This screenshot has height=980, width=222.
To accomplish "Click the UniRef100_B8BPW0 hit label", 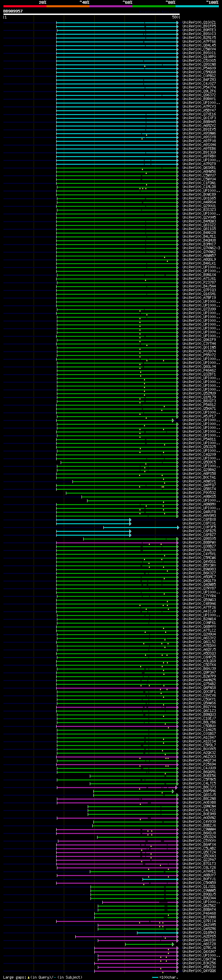I will point(199,543).
